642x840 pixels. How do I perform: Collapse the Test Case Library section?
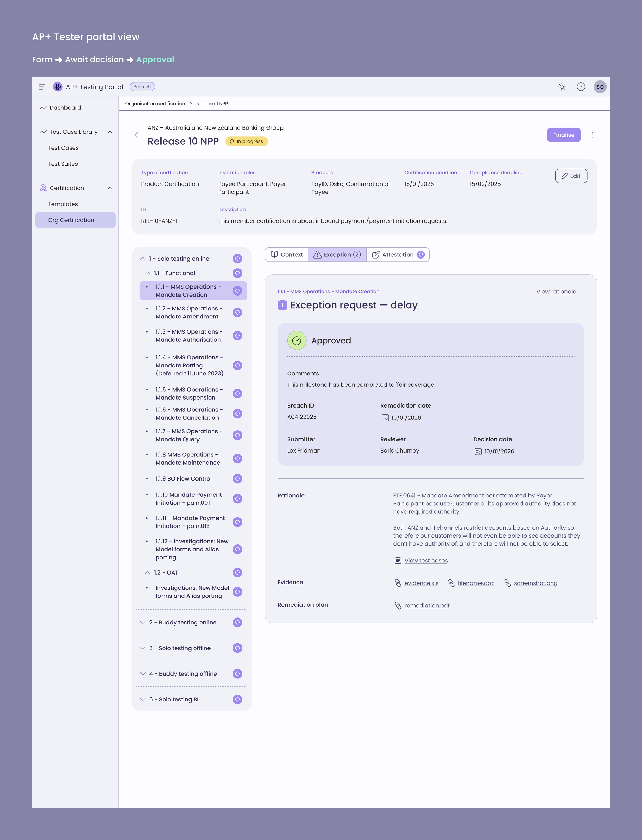point(110,132)
